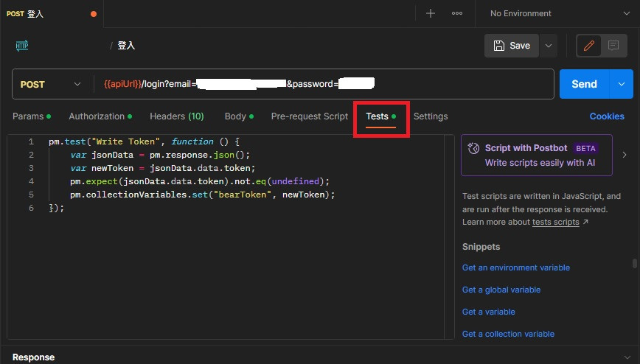This screenshot has height=364, width=640.
Task: Open the Cookies link
Action: coord(607,116)
